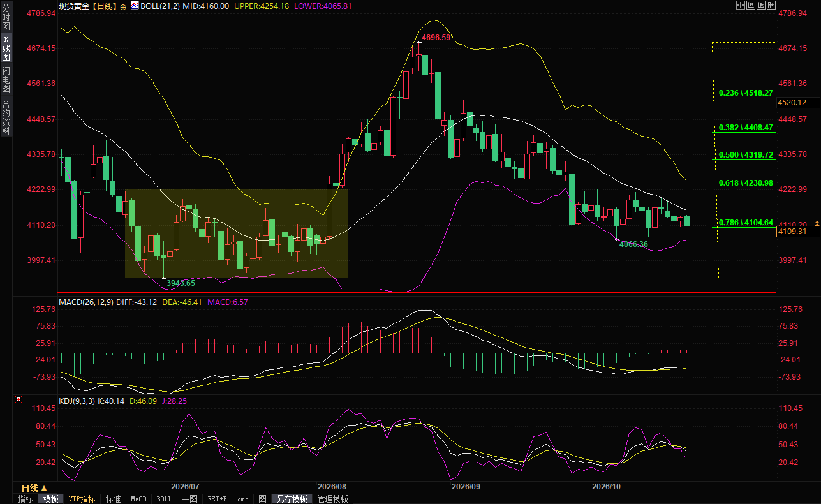Screen dimensions: 821x504
Task: Click the KDJ(9,3,3) indicator label
Action: click(77, 401)
